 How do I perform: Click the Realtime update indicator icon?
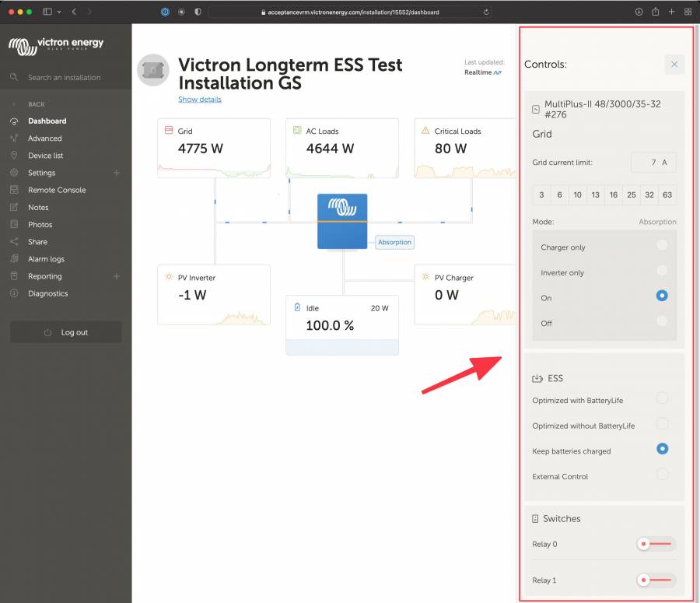click(497, 72)
